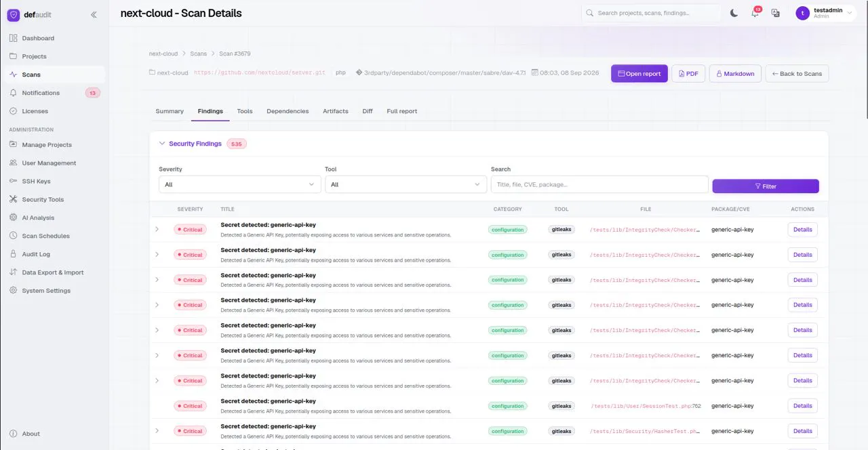Click the HasherTest.php file path
Image resolution: width=868 pixels, height=450 pixels.
[646, 431]
